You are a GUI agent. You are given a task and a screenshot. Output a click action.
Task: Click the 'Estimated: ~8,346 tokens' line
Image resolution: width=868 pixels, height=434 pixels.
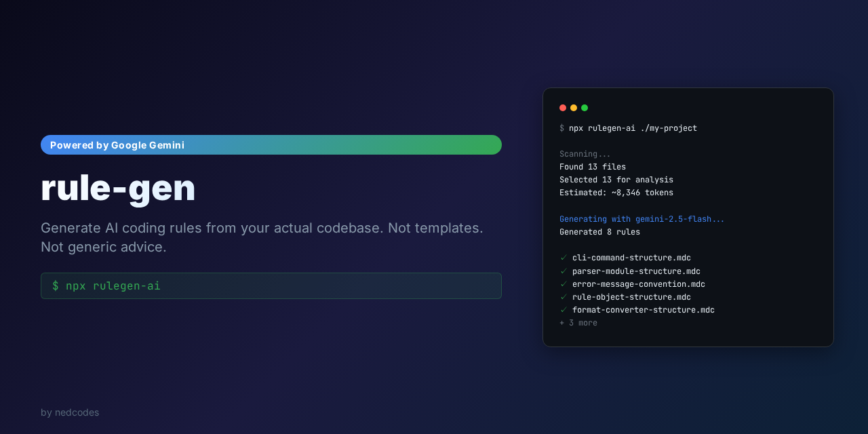[x=616, y=193]
